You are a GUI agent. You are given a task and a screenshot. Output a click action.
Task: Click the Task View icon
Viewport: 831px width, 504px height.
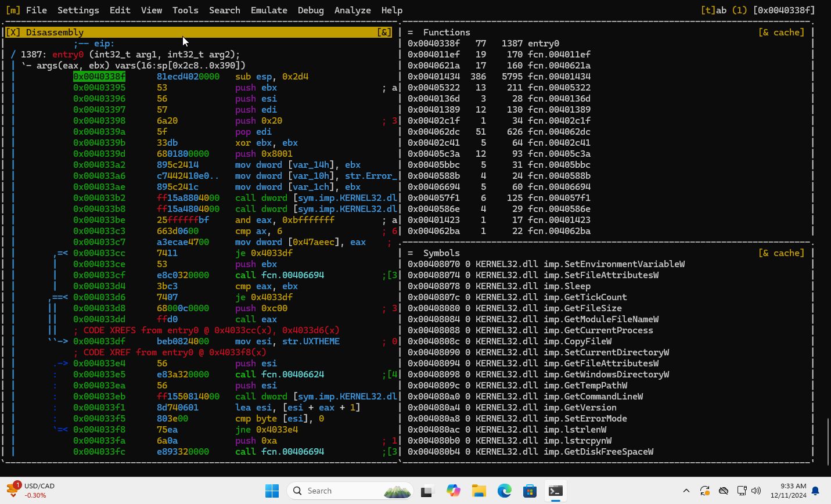tap(427, 491)
